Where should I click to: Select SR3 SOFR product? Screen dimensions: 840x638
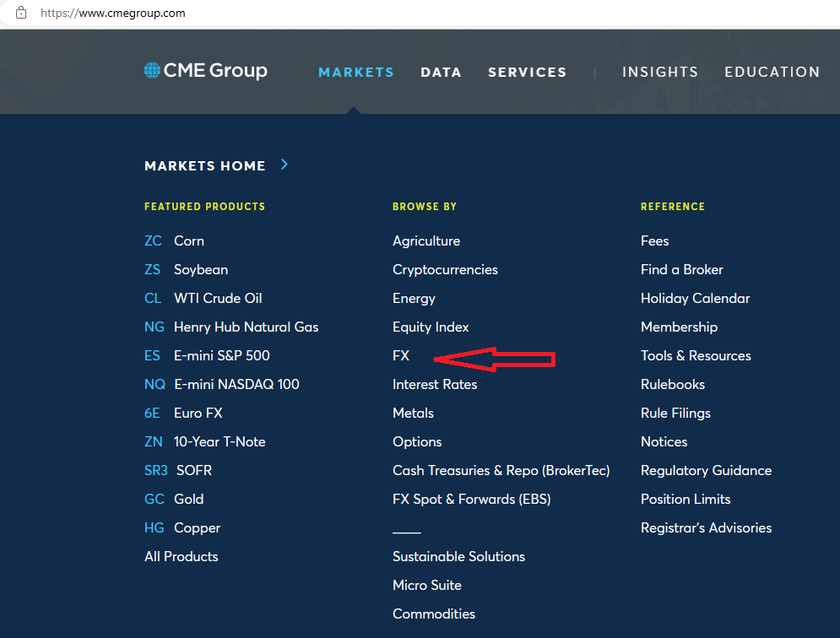point(178,470)
